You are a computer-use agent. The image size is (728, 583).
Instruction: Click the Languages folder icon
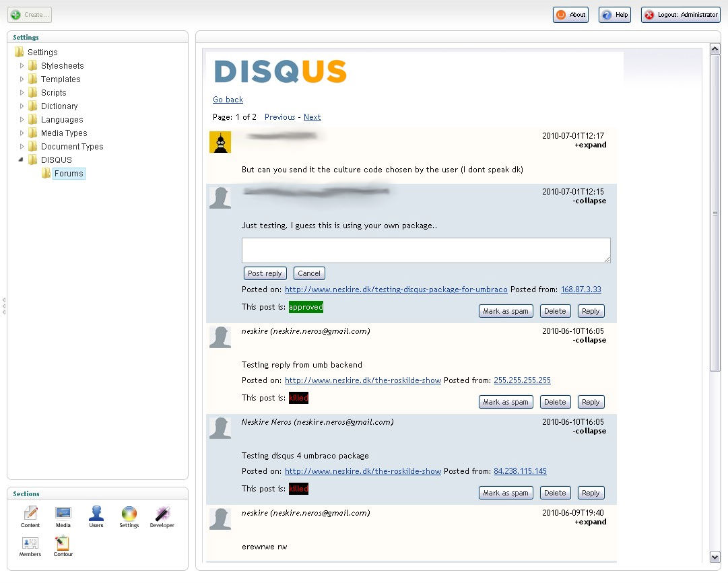[32, 119]
